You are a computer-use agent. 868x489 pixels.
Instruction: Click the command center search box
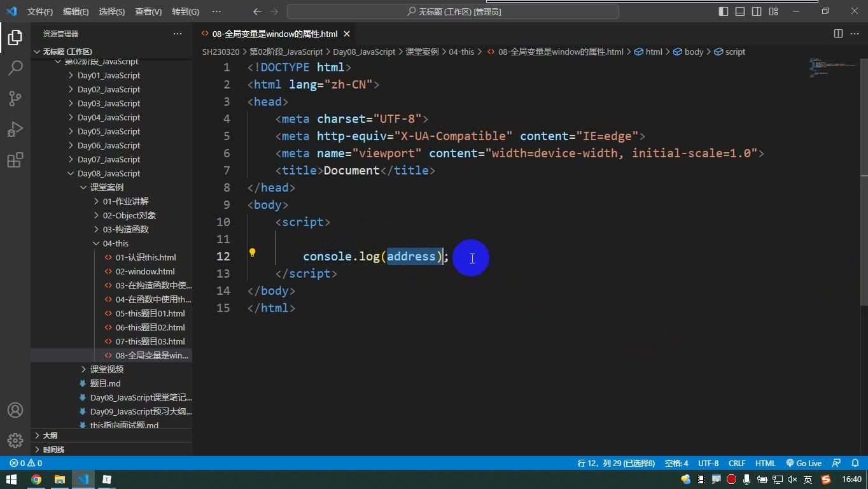[453, 11]
